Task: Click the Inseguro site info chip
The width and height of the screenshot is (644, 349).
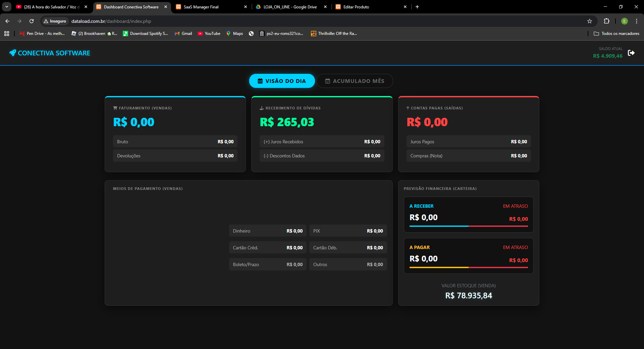Action: pyautogui.click(x=55, y=21)
